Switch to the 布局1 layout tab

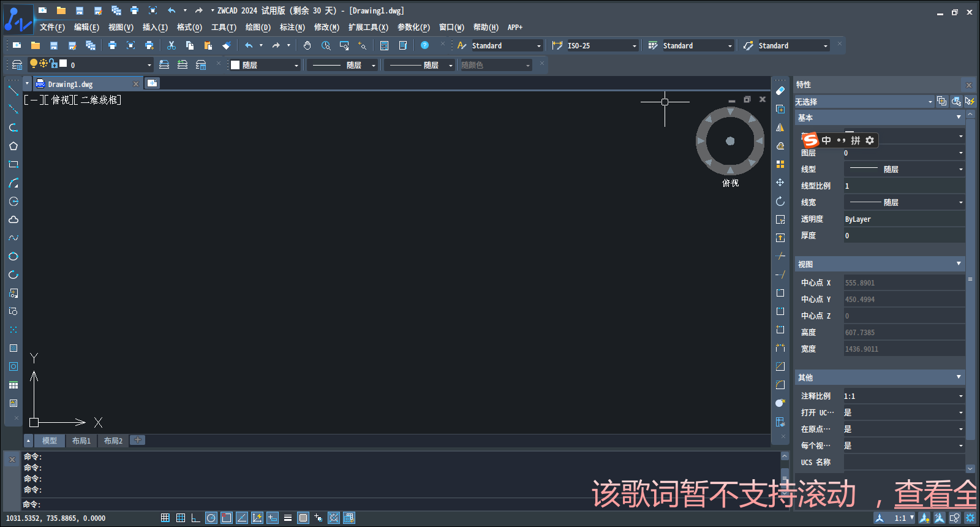pos(81,441)
